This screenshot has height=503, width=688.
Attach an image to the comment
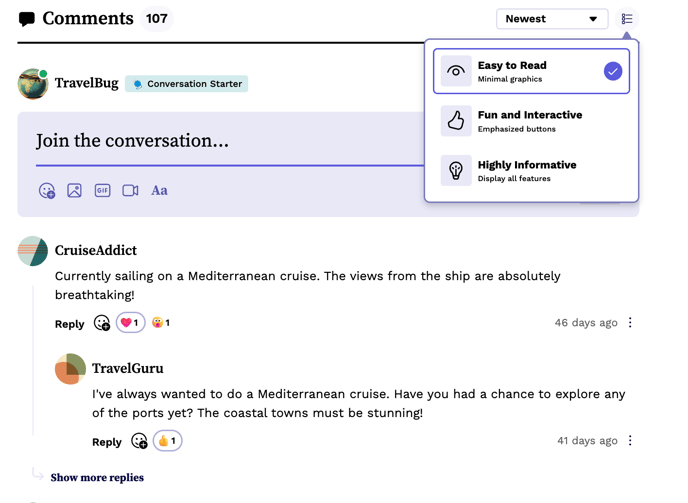[74, 190]
